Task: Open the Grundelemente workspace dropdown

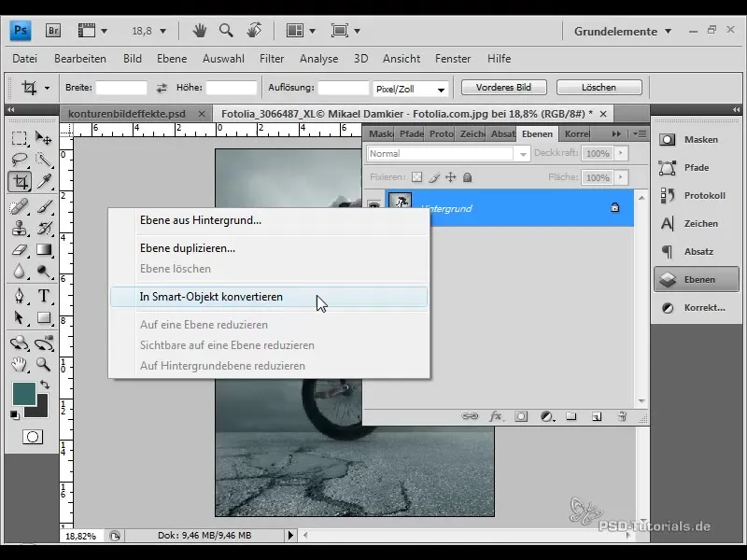Action: point(623,32)
